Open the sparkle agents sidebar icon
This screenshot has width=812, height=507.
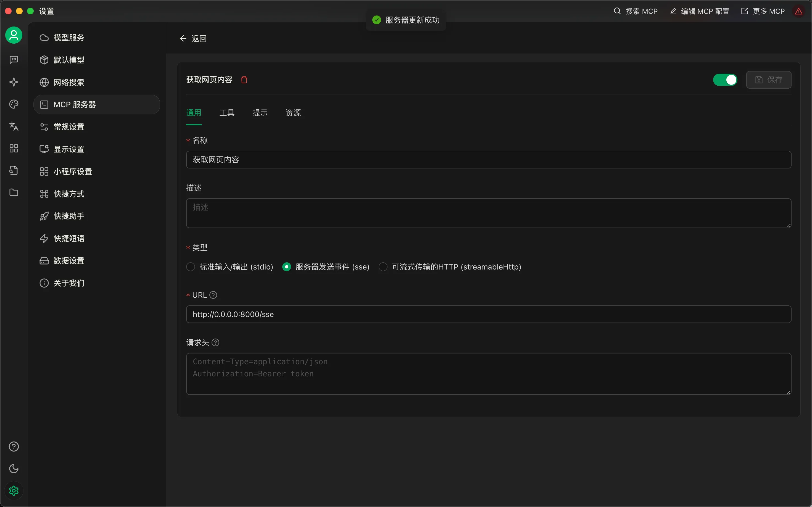[x=14, y=82]
